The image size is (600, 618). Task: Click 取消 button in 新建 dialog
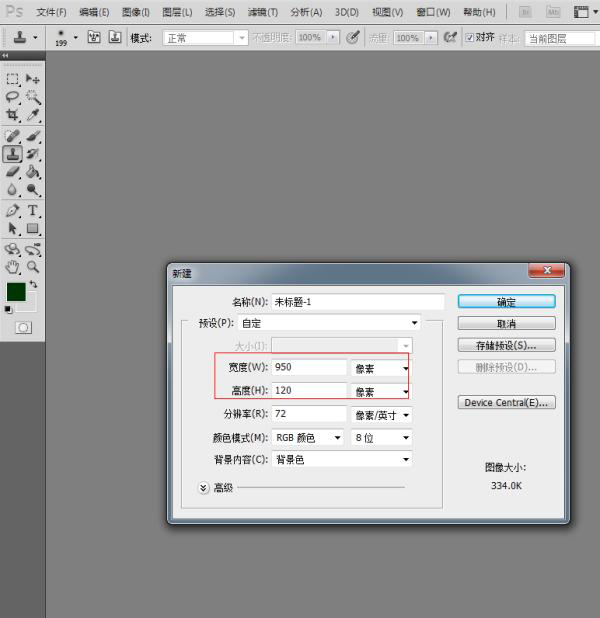(507, 324)
